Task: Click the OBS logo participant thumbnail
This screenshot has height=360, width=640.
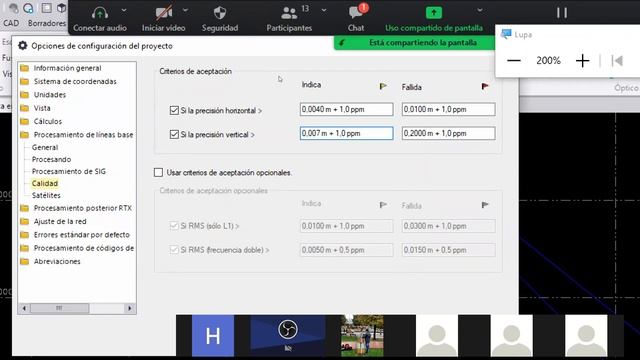Action: click(288, 335)
